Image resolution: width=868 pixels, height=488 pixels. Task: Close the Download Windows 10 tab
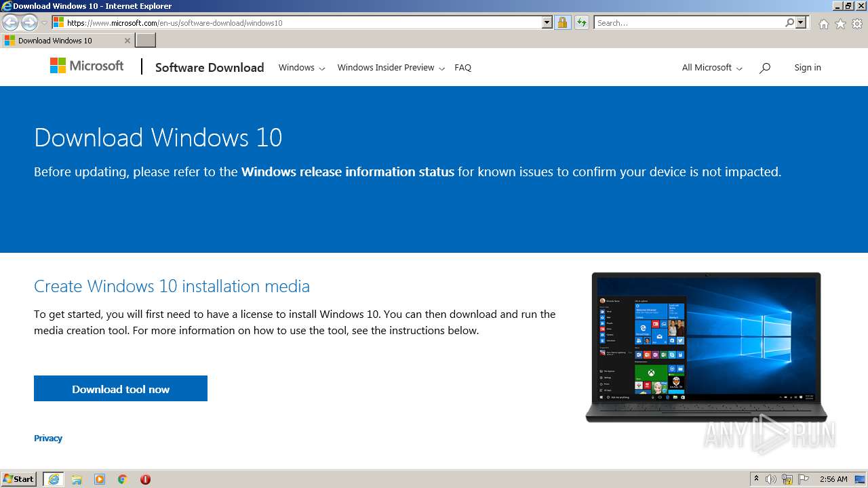click(127, 41)
